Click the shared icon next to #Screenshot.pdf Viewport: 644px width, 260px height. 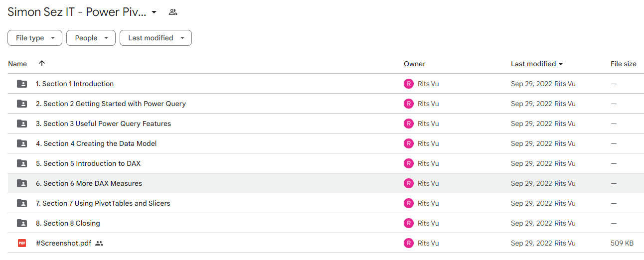(x=99, y=243)
